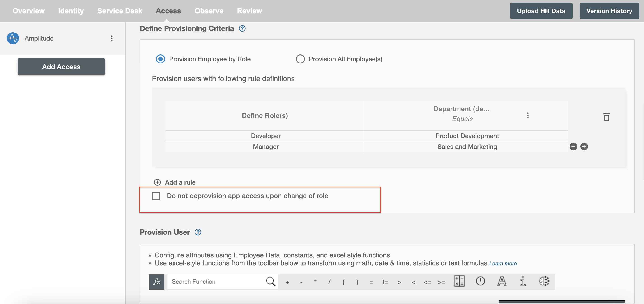Open text functions letter A icon
The width and height of the screenshot is (644, 304).
tap(502, 281)
